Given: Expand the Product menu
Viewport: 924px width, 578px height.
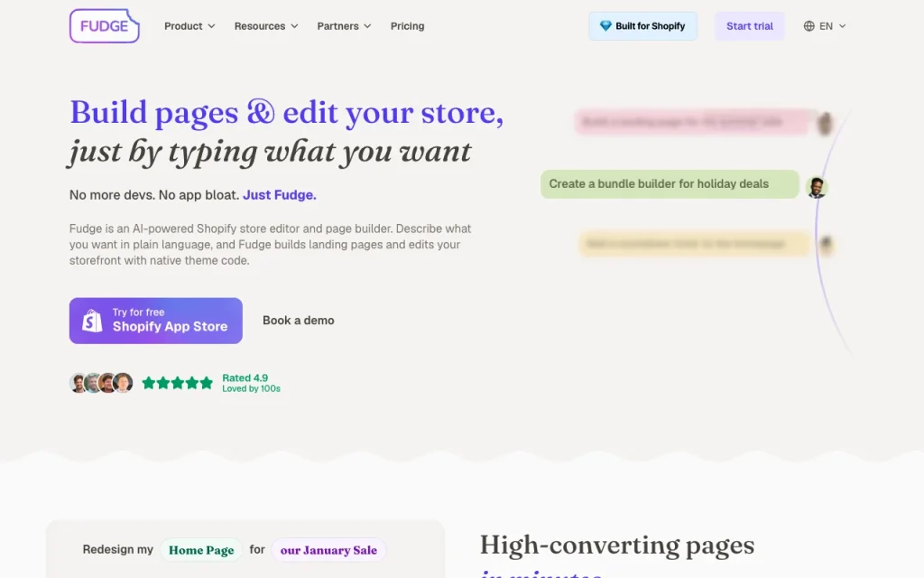Looking at the screenshot, I should 189,26.
